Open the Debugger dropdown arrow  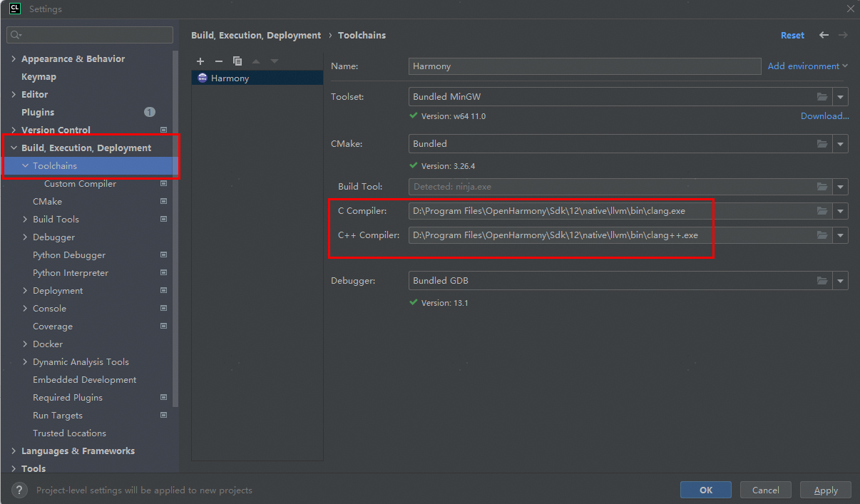click(x=841, y=281)
